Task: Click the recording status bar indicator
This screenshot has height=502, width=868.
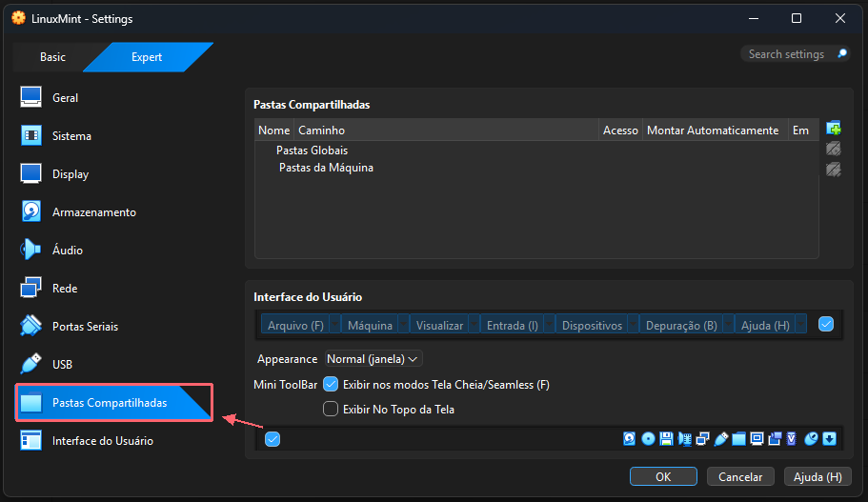Action: point(775,439)
